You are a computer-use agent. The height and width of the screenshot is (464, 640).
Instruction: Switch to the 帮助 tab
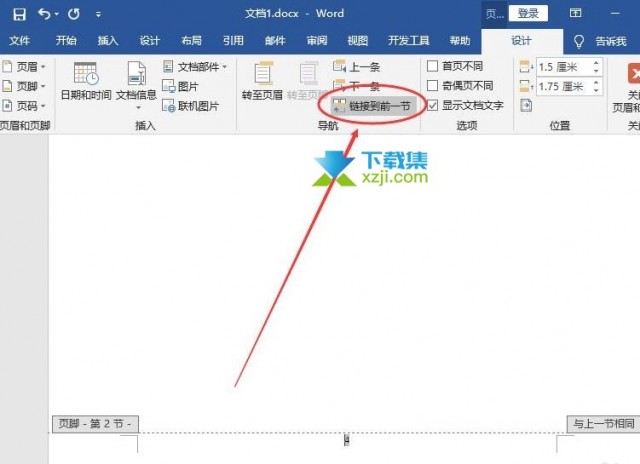[x=460, y=41]
